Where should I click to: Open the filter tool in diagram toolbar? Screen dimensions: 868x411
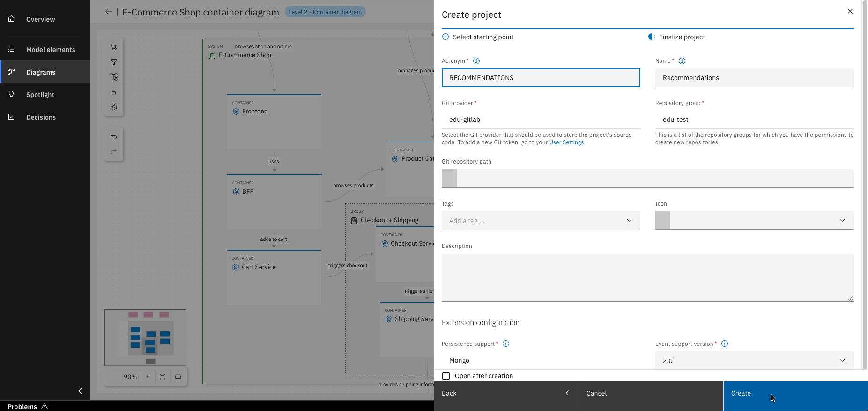tap(114, 62)
